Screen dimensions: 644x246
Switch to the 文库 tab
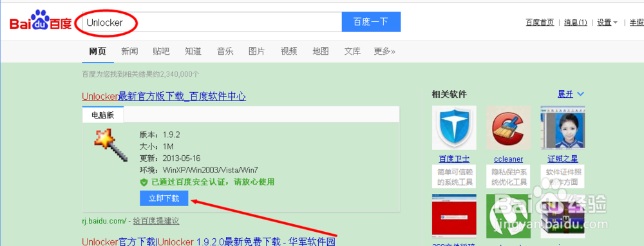point(352,52)
